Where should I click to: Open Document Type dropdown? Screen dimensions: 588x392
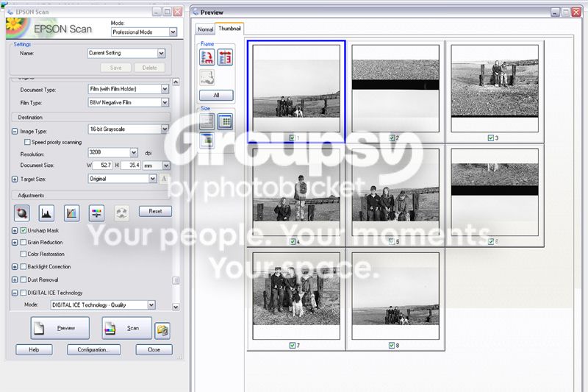tap(165, 89)
